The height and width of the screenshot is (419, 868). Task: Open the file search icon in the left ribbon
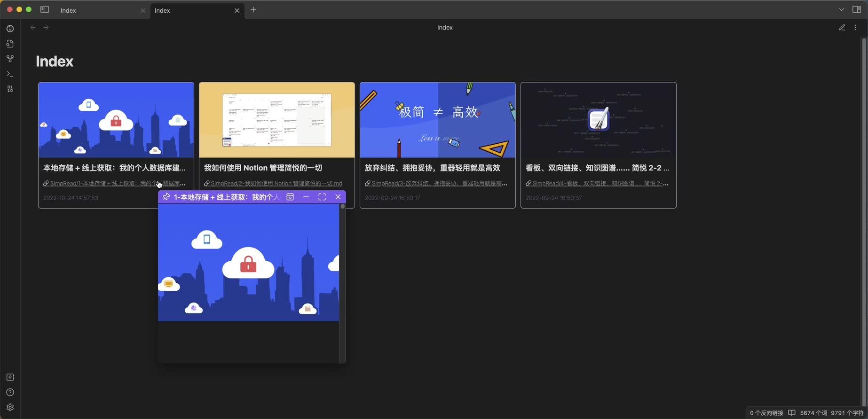(10, 44)
